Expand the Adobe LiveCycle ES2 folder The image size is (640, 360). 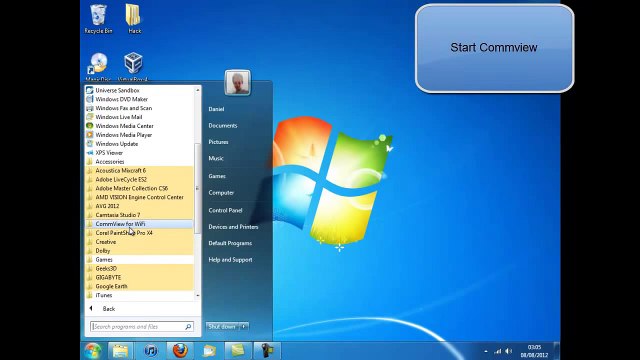pyautogui.click(x=139, y=180)
